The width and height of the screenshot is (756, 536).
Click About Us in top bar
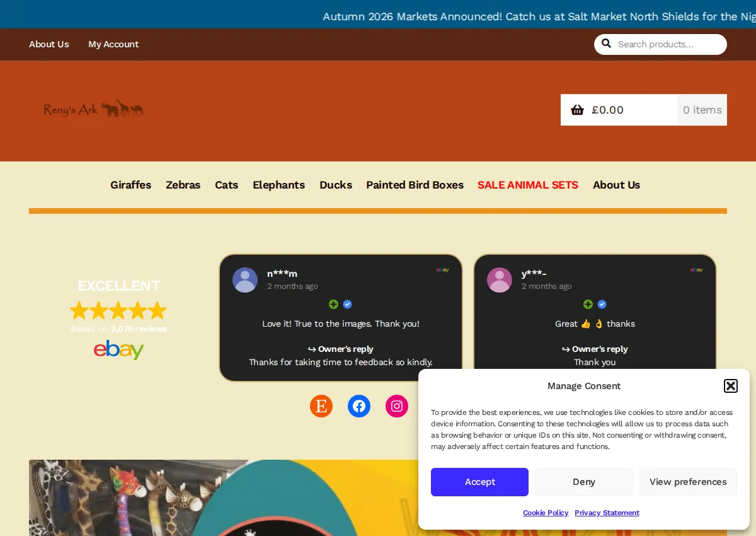[49, 44]
